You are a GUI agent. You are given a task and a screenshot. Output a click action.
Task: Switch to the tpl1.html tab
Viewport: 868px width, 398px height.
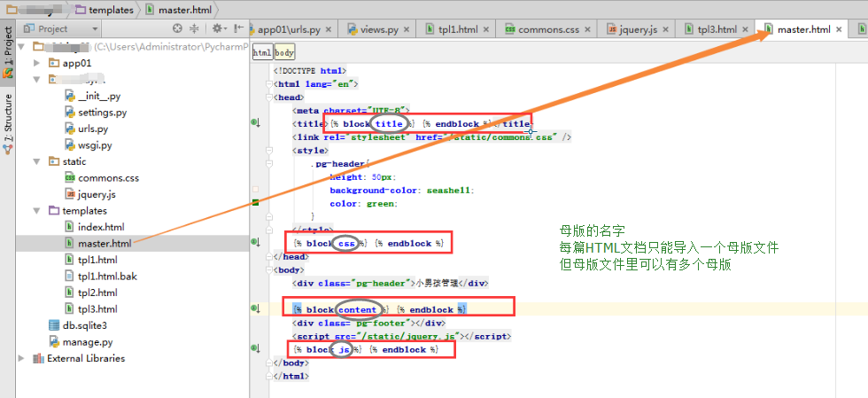tap(460, 30)
